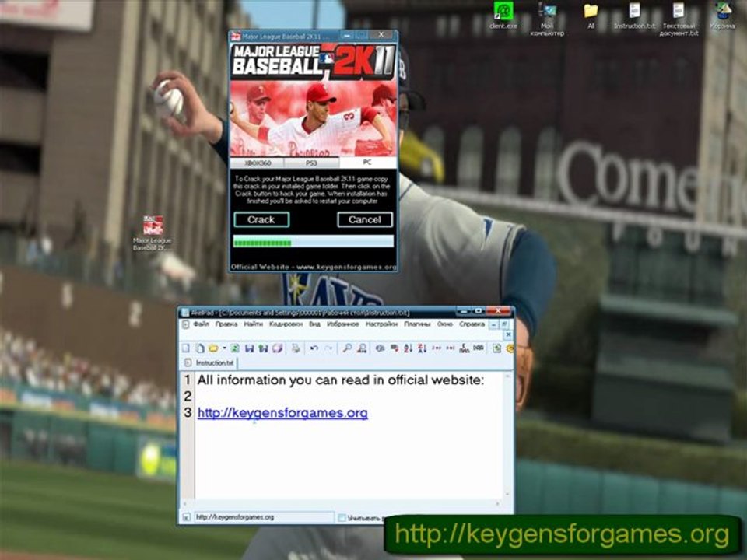Open the Корзина recycle bin icon
Screen dimensions: 747x560
click(723, 15)
